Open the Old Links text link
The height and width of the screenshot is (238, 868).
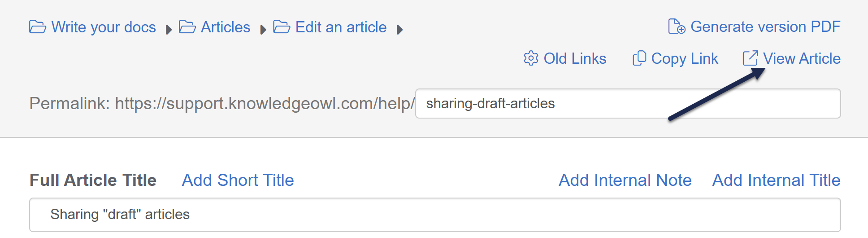click(x=575, y=59)
